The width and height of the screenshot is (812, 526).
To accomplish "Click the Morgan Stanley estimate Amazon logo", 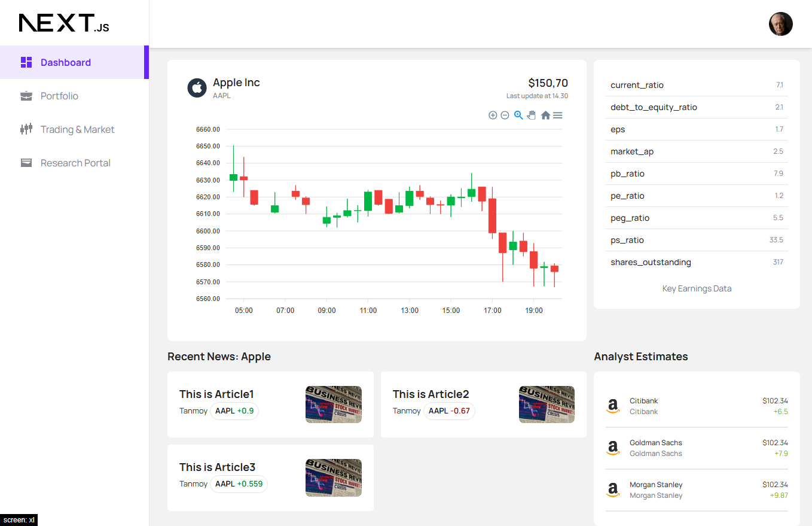I will click(x=612, y=490).
